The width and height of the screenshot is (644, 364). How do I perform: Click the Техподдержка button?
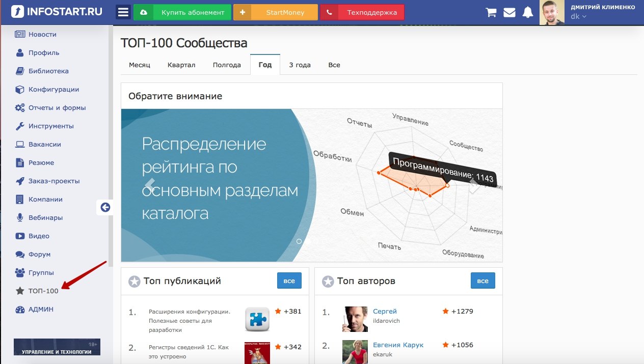(x=362, y=12)
